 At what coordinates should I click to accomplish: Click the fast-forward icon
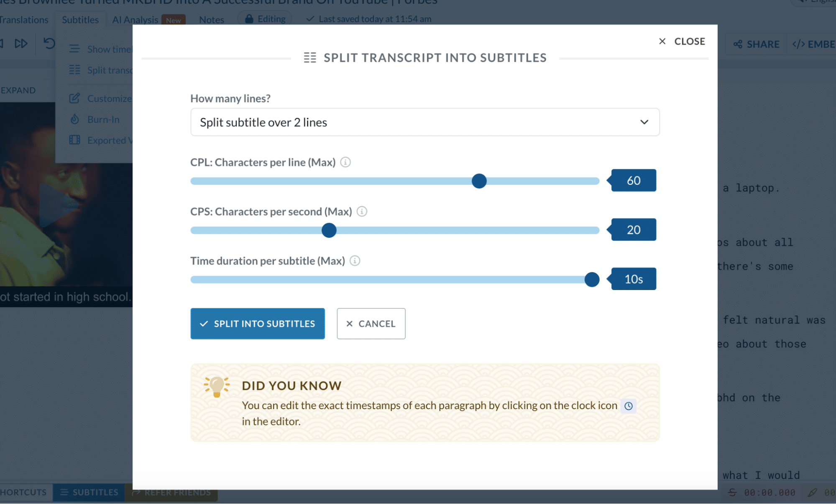tap(21, 43)
